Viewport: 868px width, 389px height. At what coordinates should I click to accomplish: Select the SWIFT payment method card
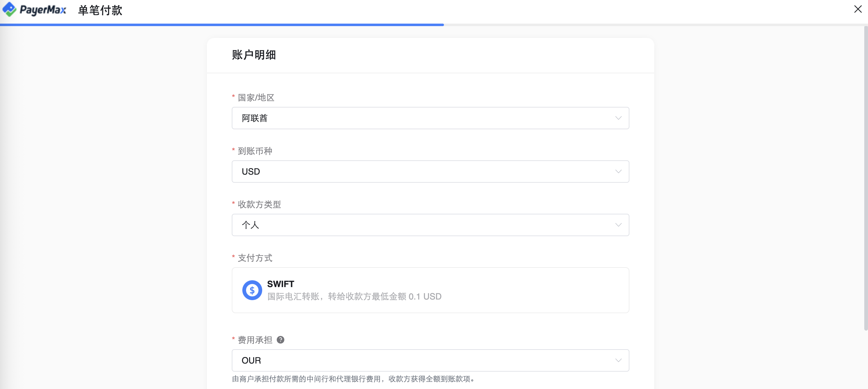430,290
